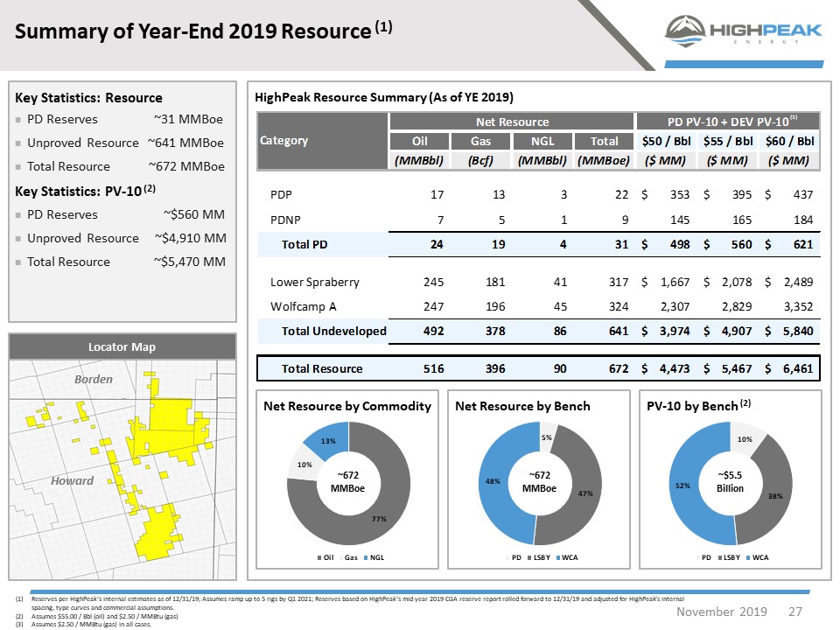Click Lower Spraberry oil value 245
The width and height of the screenshot is (840, 630).
click(433, 282)
